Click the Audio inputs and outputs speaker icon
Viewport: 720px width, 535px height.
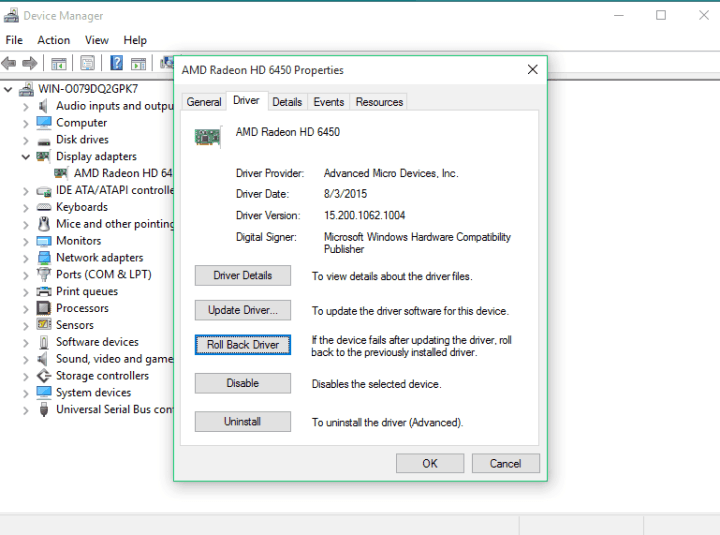click(x=43, y=106)
